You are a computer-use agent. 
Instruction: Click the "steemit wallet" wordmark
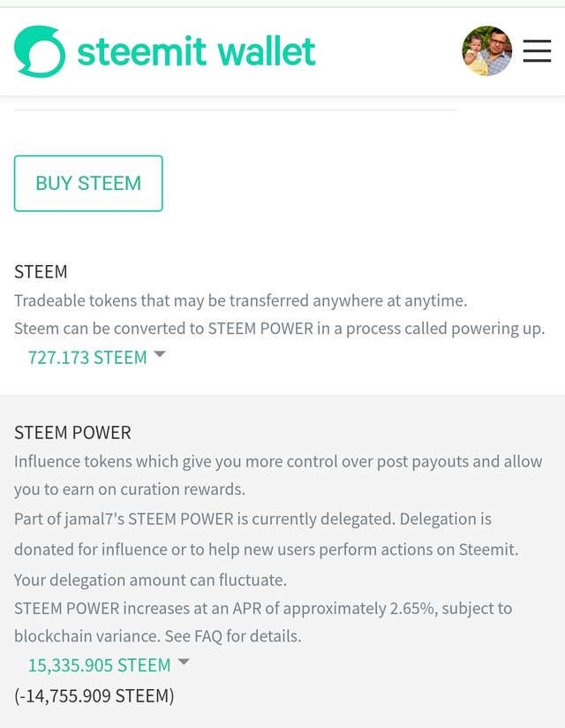[x=196, y=51]
